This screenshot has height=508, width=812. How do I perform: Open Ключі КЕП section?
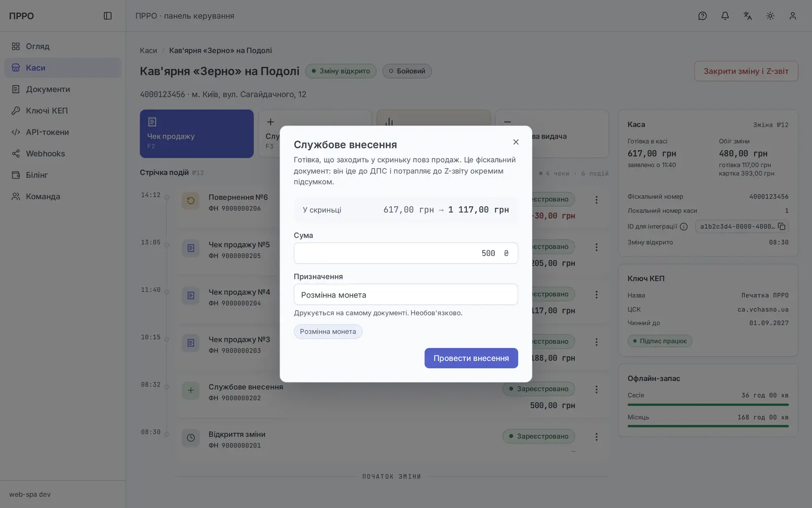(x=63, y=111)
